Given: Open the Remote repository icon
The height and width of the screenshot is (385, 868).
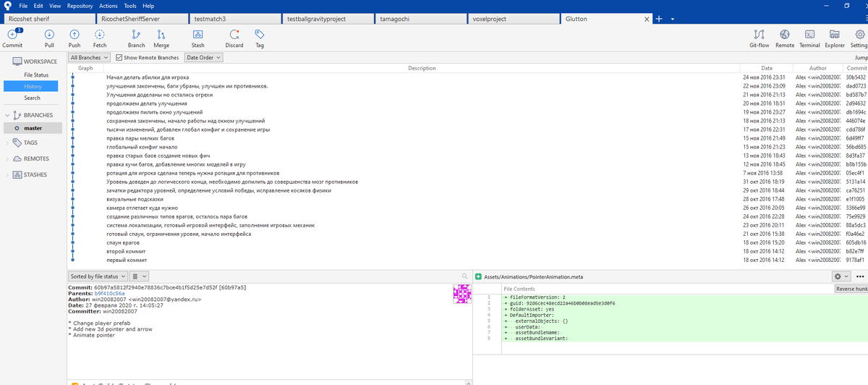Looking at the screenshot, I should (784, 34).
